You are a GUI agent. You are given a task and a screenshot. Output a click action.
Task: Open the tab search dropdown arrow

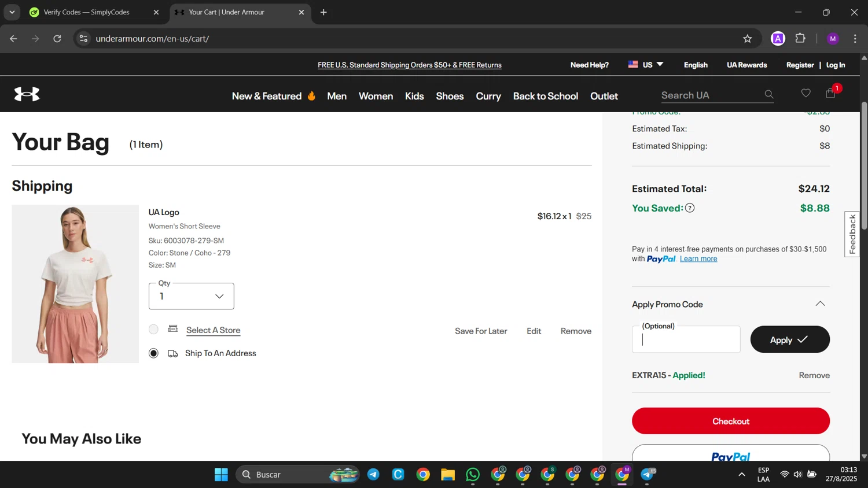(x=12, y=12)
